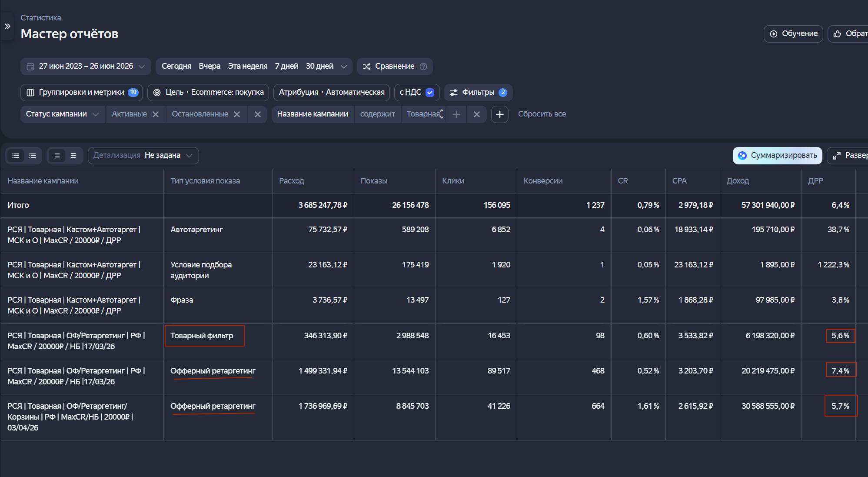The image size is (868, 477).
Task: Open the Детализация Не задана dropdown
Action: click(143, 155)
